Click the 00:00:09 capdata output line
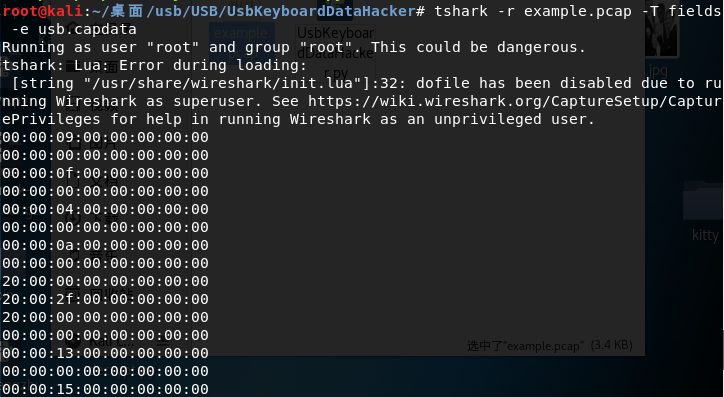The height and width of the screenshot is (397, 724). point(105,137)
